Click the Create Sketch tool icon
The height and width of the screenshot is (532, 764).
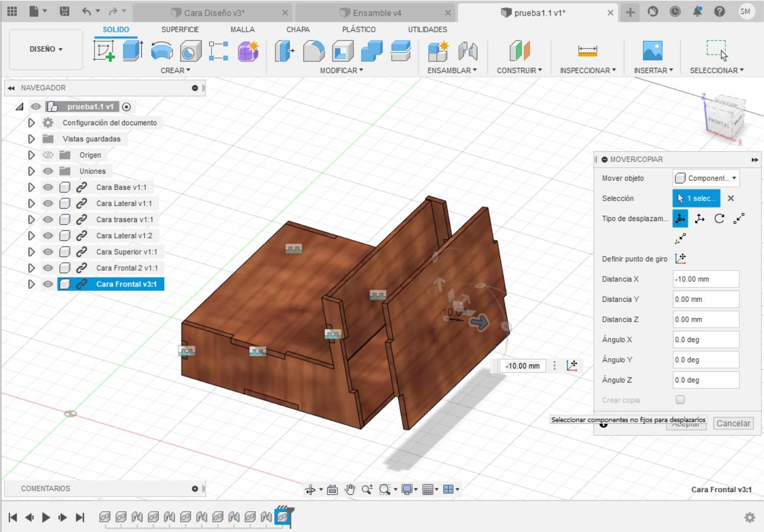tap(104, 51)
